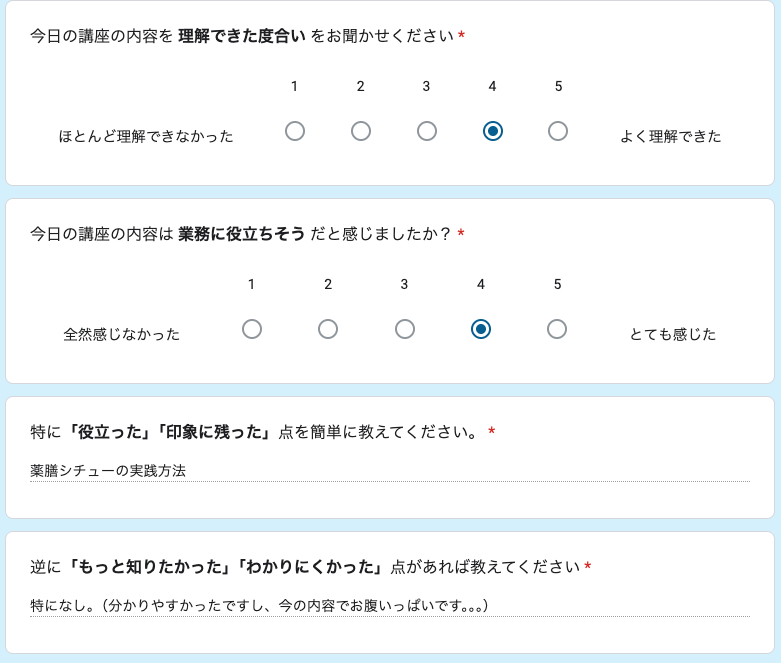Click the 薬膳シチューの実践方法 answer field
Viewport: 781px width, 663px height.
point(389,470)
